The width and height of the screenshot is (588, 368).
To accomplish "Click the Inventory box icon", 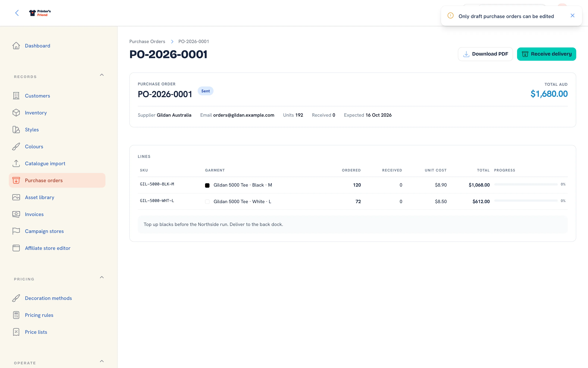I will point(16,113).
